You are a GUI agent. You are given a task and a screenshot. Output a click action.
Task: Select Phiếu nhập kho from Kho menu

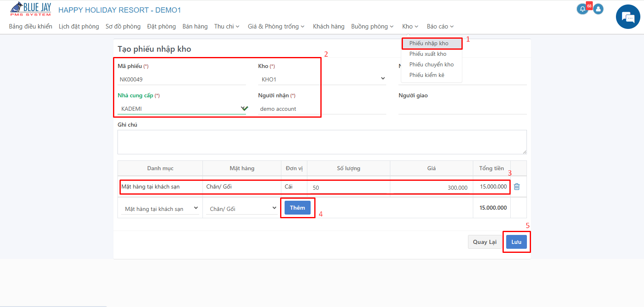(x=432, y=43)
